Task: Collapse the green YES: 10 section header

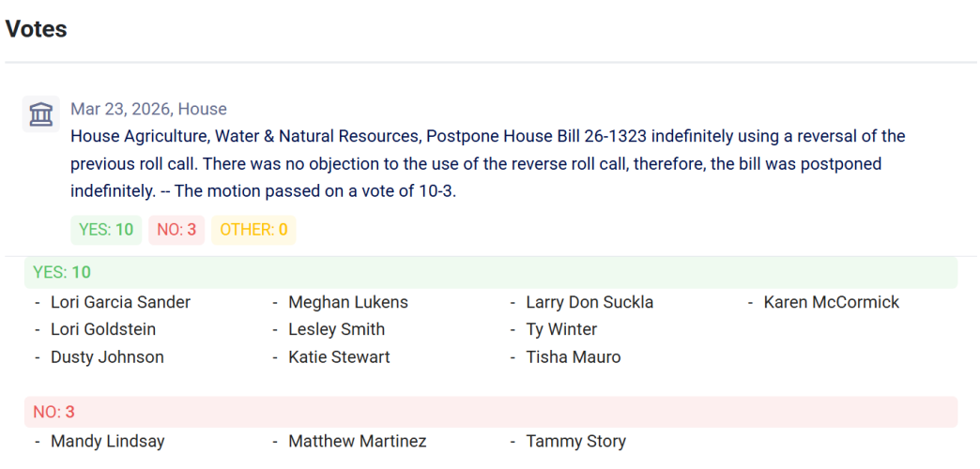Action: [x=491, y=272]
